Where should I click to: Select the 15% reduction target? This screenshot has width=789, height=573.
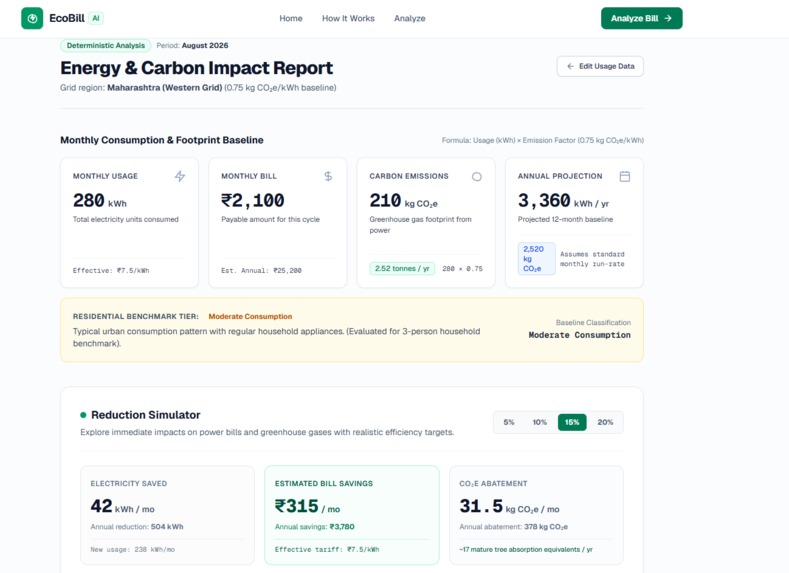pyautogui.click(x=572, y=422)
